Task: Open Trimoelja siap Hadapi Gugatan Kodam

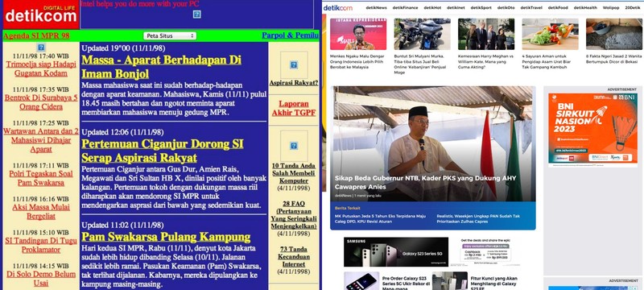Action: 41,69
